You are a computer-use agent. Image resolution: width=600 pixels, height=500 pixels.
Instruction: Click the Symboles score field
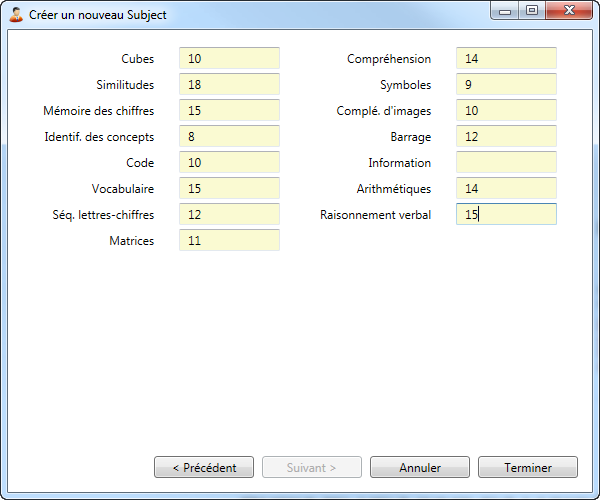pyautogui.click(x=506, y=85)
